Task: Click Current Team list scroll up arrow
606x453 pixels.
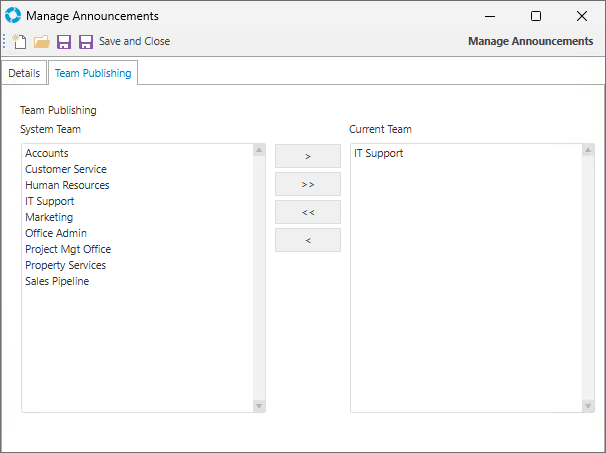Action: click(588, 150)
